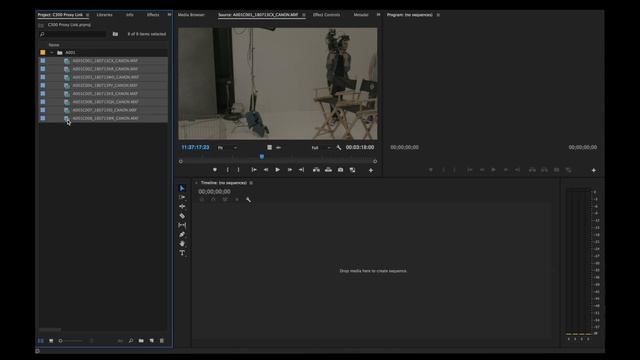Collapse the A001 bin
This screenshot has width=640, height=360.
tap(52, 53)
